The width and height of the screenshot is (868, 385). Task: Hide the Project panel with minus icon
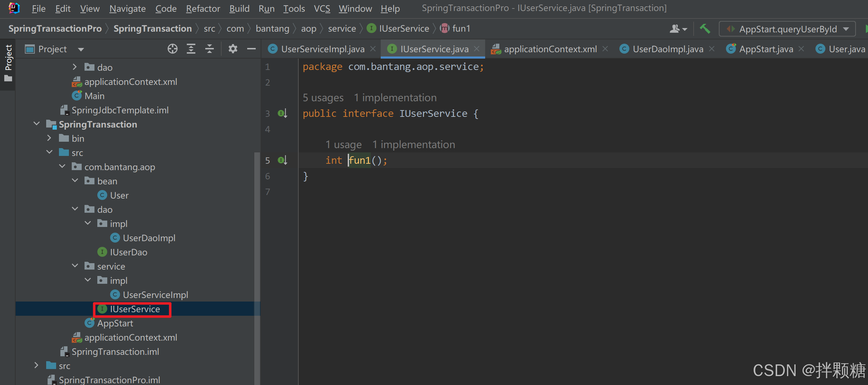pos(251,49)
